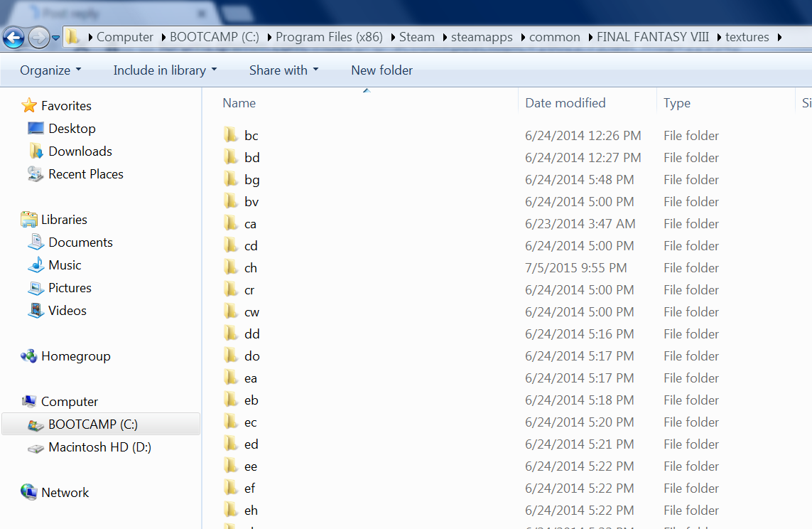Click the BOOTCAMP (C:) drive icon

tap(36, 425)
